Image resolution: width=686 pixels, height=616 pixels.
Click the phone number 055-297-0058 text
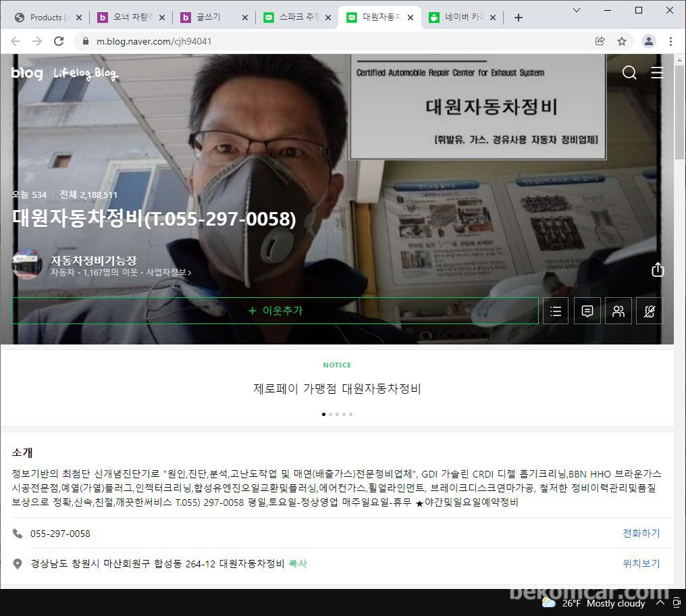click(60, 534)
